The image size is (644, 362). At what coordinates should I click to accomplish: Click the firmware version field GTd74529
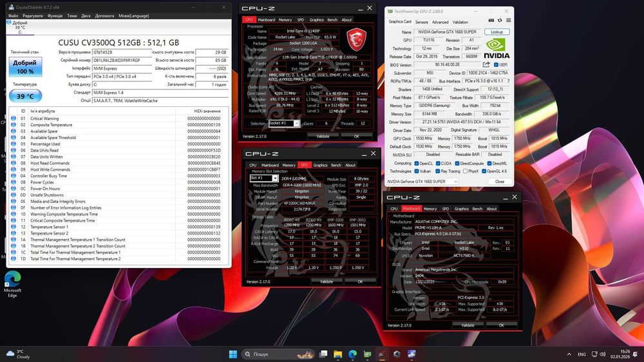pyautogui.click(x=122, y=52)
